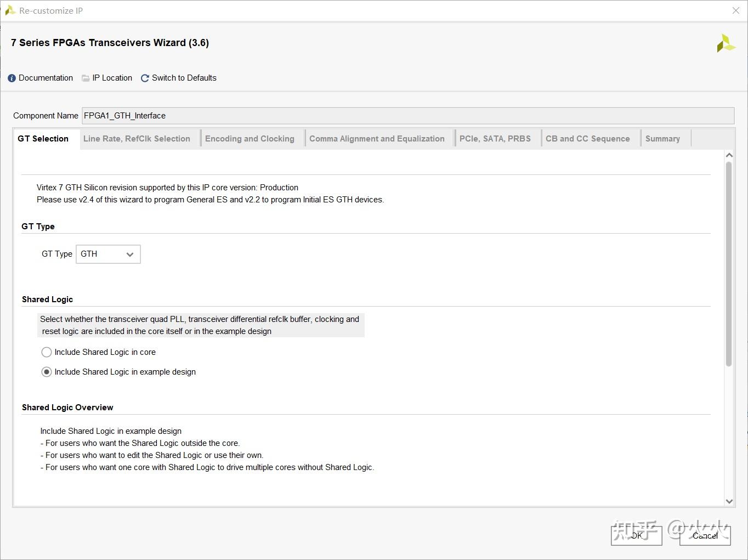
Task: Click the Vivado icon in title bar
Action: click(x=10, y=10)
